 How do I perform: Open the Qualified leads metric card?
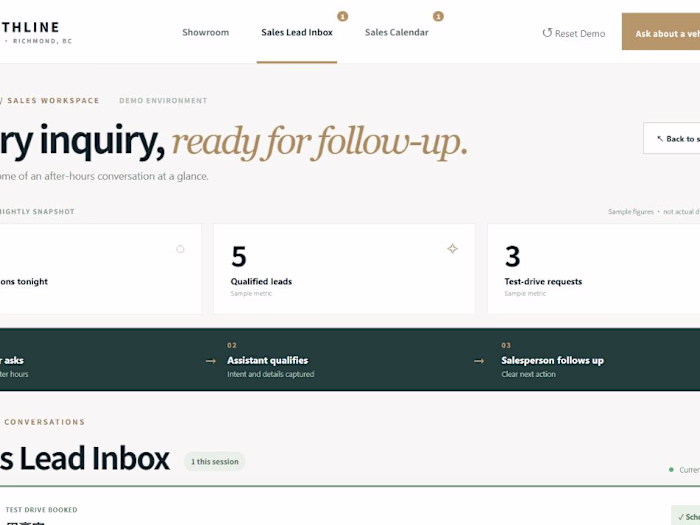pos(344,269)
